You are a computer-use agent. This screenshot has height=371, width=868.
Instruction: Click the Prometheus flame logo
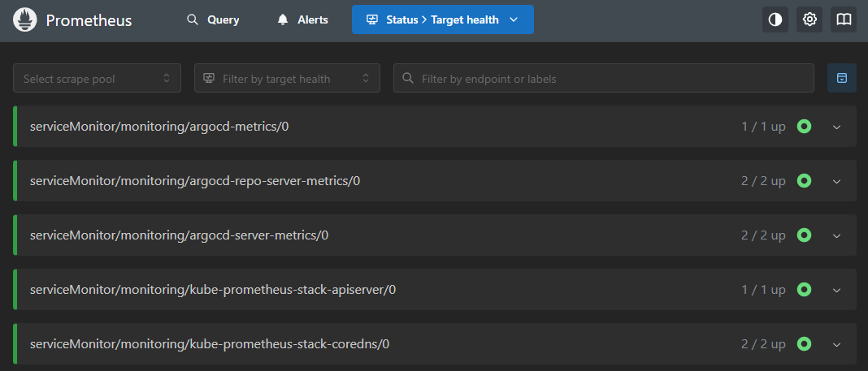pyautogui.click(x=25, y=20)
